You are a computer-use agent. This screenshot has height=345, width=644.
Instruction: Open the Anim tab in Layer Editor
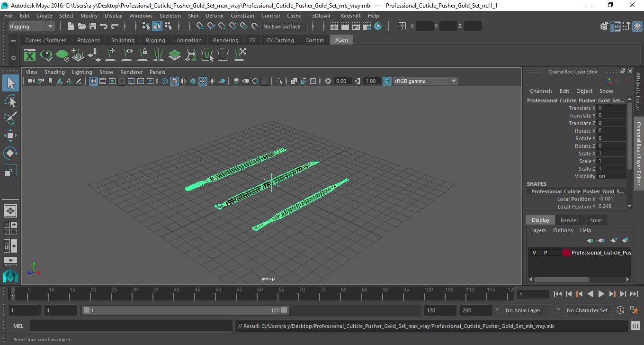(x=595, y=220)
